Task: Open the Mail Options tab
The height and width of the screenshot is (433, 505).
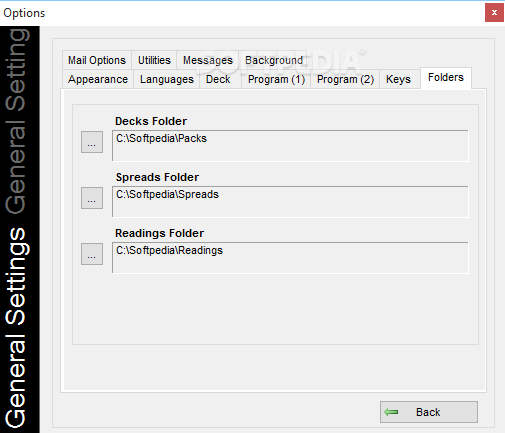Action: tap(97, 60)
